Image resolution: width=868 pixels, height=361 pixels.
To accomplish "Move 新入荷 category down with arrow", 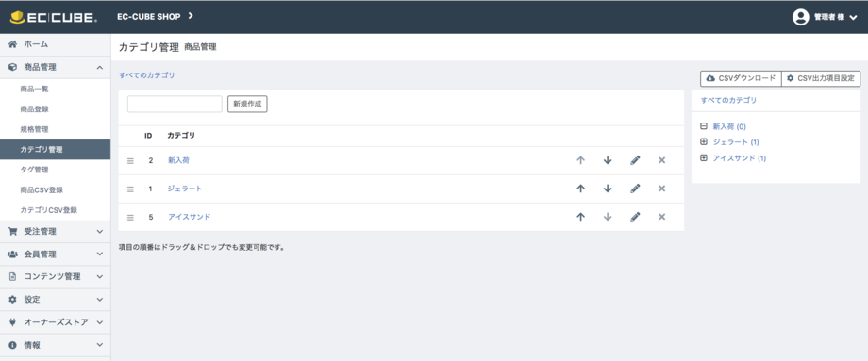I will pyautogui.click(x=608, y=160).
